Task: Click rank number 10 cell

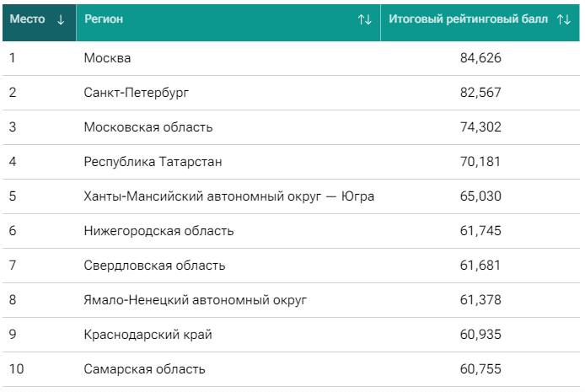Action: [17, 369]
